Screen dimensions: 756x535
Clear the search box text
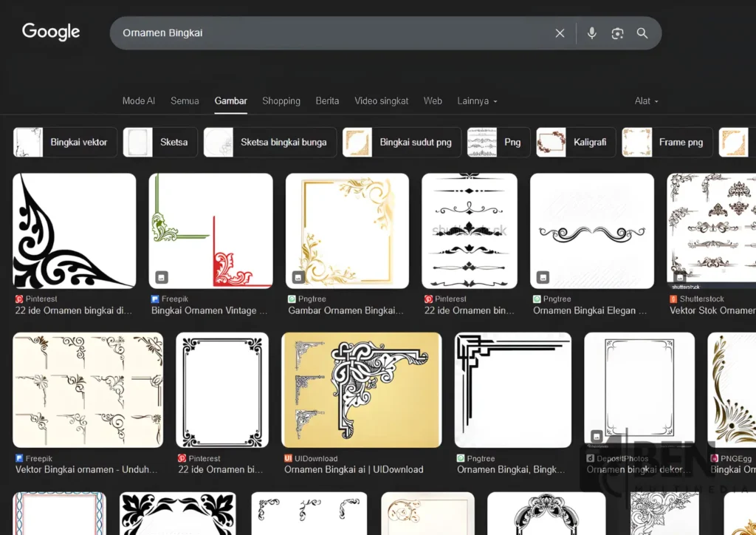tap(560, 33)
